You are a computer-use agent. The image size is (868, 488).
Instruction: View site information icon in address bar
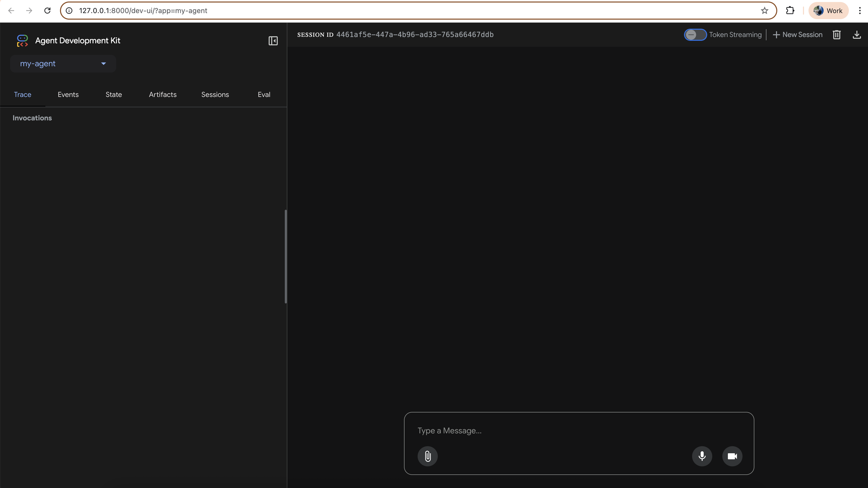click(69, 10)
